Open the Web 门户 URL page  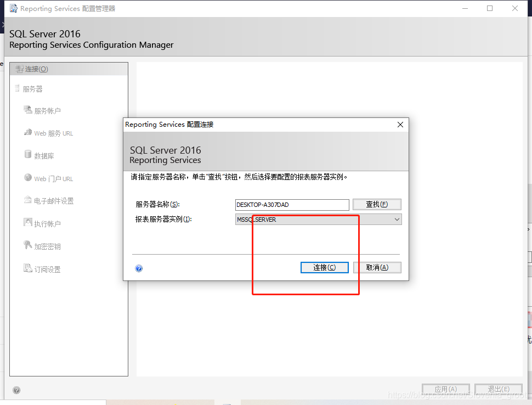click(54, 178)
